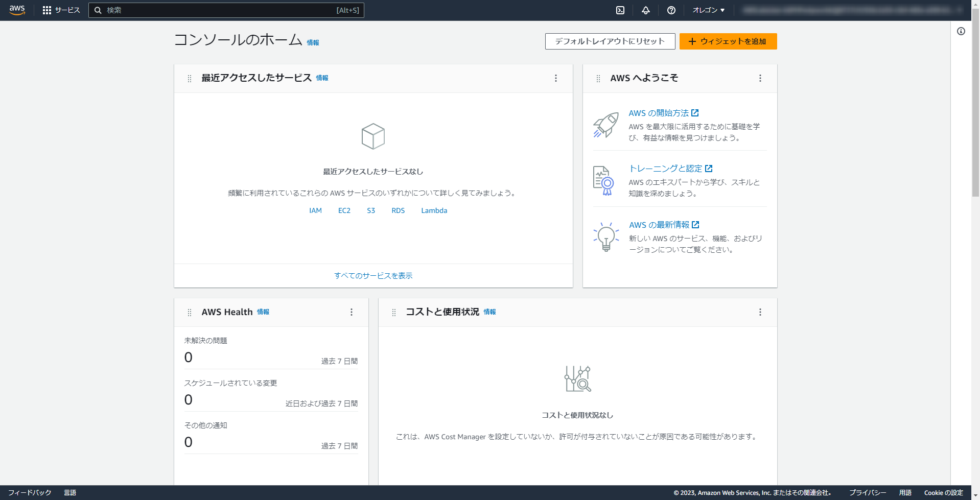Click the cube icon in recently visited services
Viewport: 980px width, 500px height.
click(373, 136)
